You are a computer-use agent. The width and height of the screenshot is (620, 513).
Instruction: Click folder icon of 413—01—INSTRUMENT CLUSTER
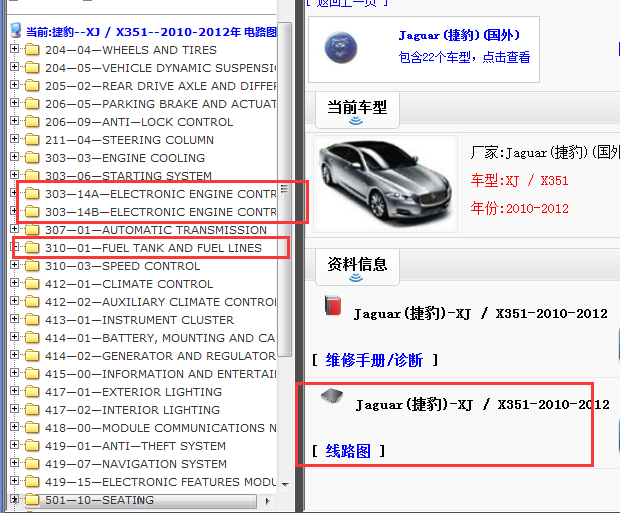click(32, 320)
